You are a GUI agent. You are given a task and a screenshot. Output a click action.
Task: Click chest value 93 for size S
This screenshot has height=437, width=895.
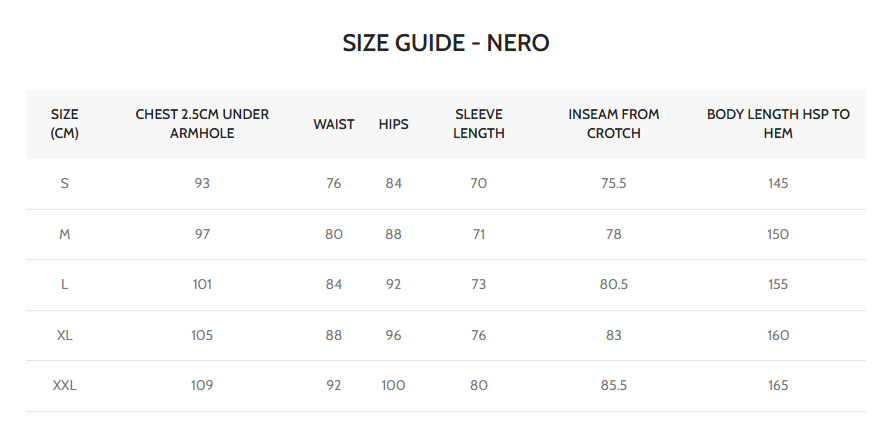pos(202,184)
